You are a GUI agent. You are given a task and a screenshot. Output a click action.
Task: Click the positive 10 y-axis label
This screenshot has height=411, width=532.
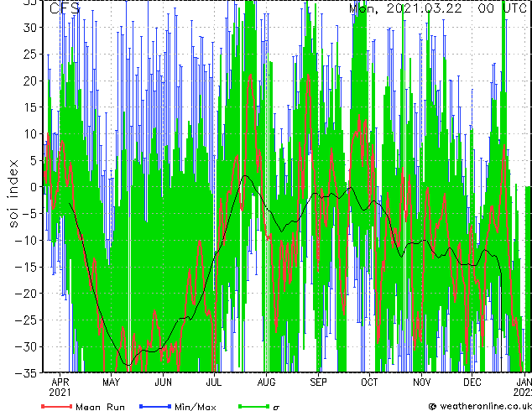point(30,133)
